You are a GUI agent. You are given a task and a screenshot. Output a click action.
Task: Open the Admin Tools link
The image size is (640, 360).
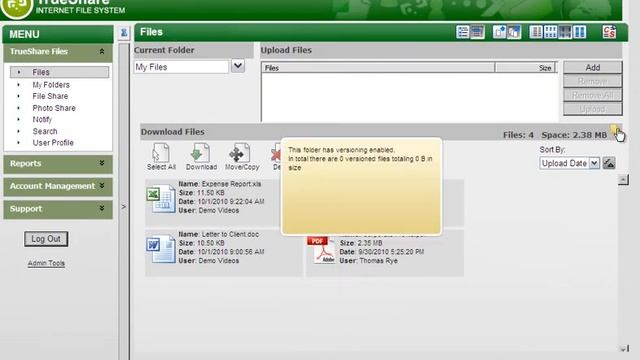(x=46, y=263)
